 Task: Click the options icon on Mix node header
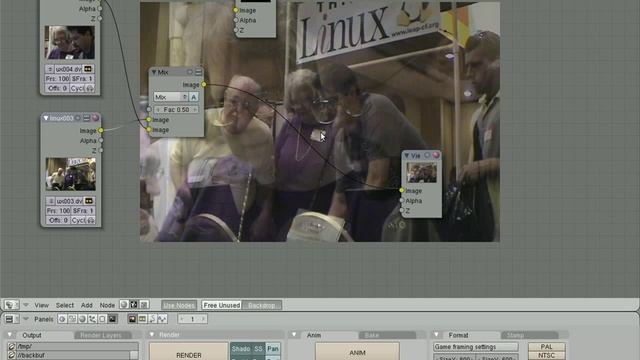click(x=198, y=72)
